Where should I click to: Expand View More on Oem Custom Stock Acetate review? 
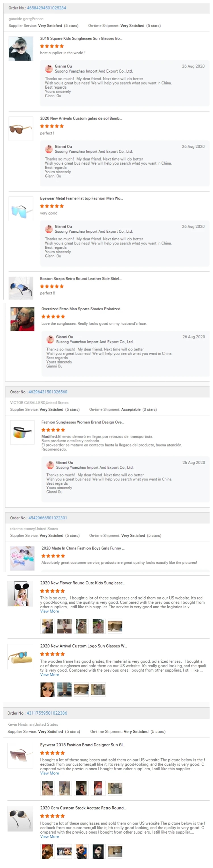point(49,836)
